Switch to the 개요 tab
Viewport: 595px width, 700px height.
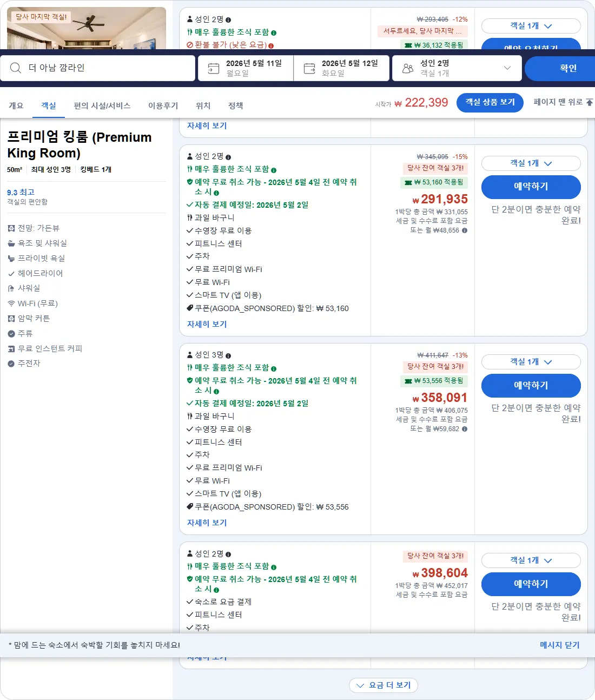click(16, 105)
